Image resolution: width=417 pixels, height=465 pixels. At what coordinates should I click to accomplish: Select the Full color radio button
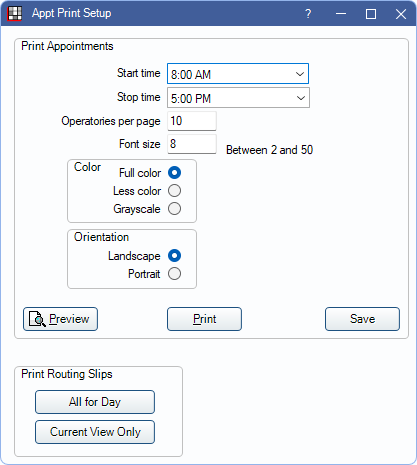point(174,173)
